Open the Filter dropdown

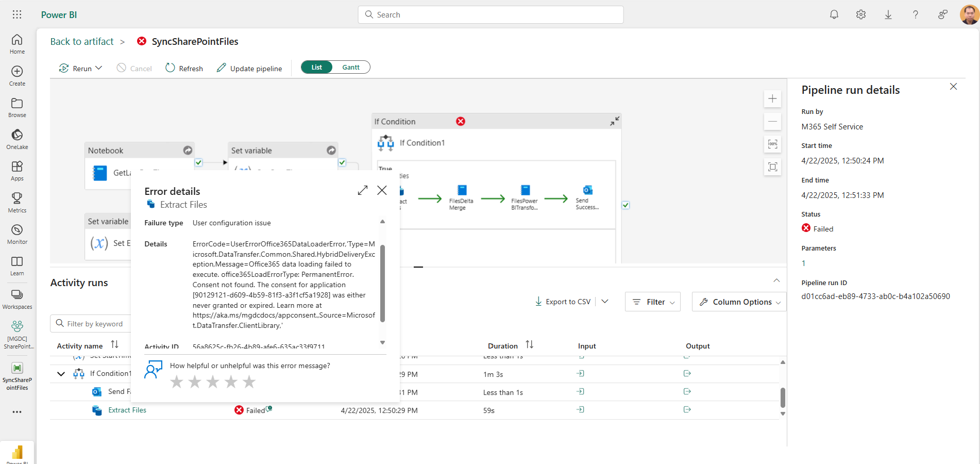(653, 302)
